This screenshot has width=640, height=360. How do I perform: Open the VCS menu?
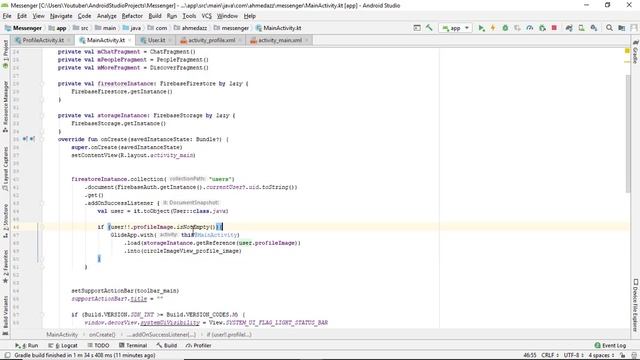[x=207, y=16]
